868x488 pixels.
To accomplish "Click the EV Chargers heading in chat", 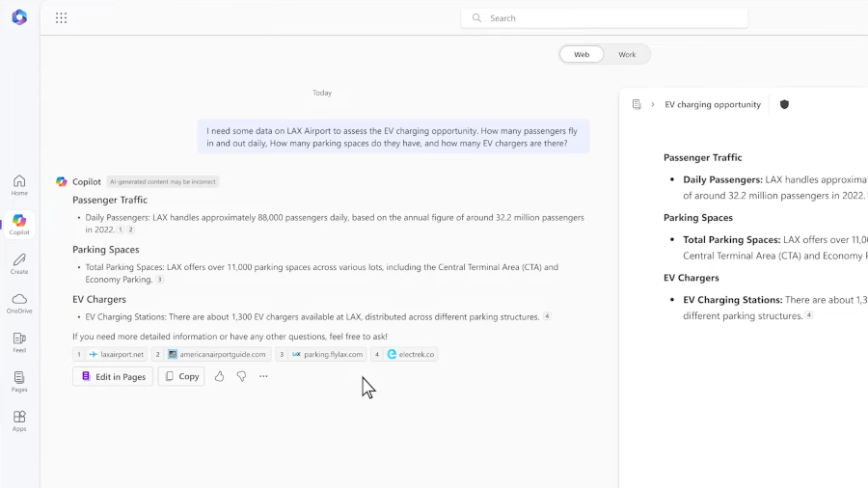I will pos(99,299).
